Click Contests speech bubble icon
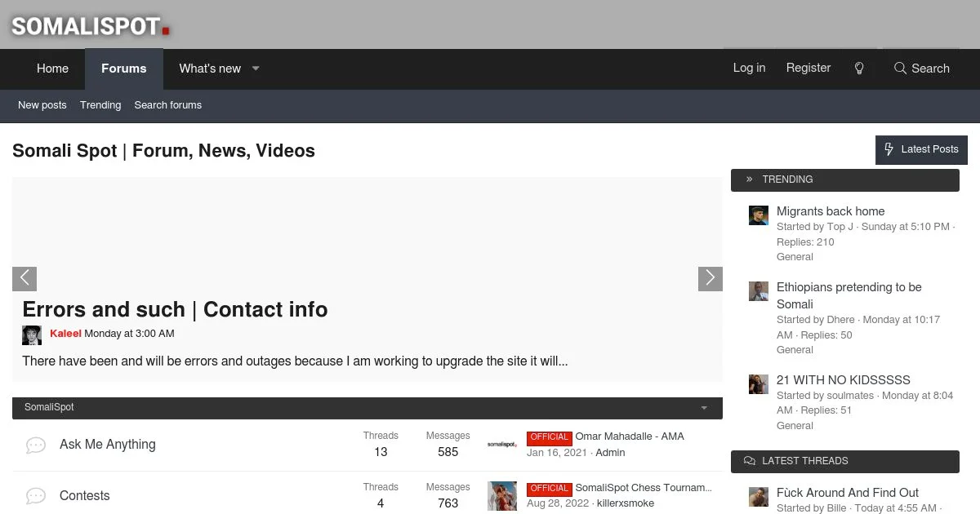The height and width of the screenshot is (514, 980). [36, 496]
